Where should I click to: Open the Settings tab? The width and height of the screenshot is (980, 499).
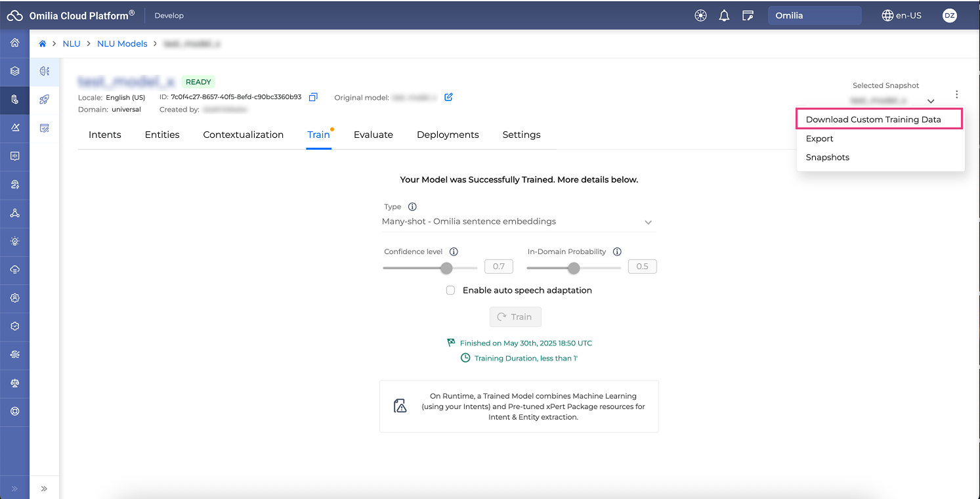coord(522,135)
